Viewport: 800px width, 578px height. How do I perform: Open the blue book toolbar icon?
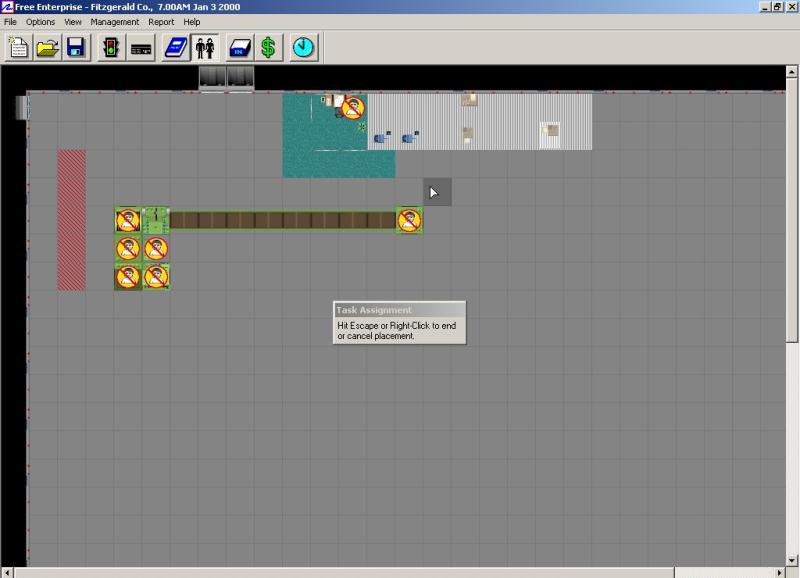point(177,47)
